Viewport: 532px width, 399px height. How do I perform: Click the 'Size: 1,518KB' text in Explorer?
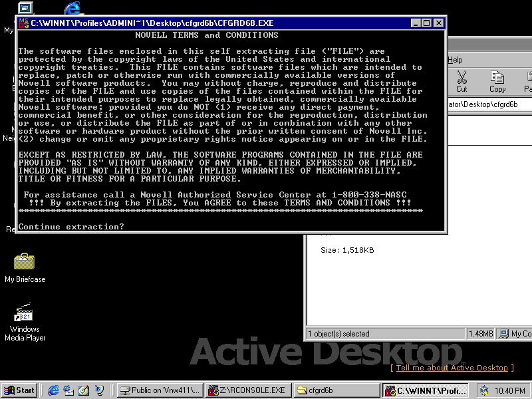(347, 251)
